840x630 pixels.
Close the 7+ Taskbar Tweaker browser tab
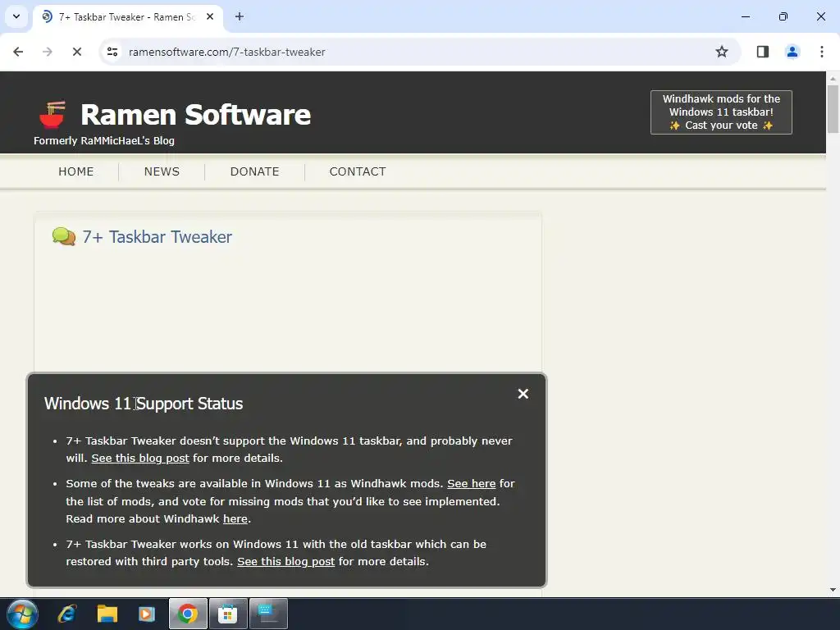[210, 16]
